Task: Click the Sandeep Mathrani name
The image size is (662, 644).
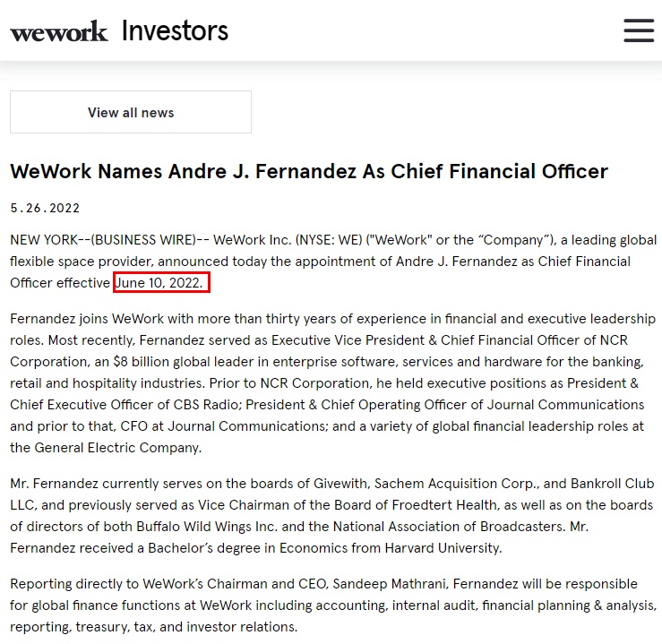Action: click(390, 584)
